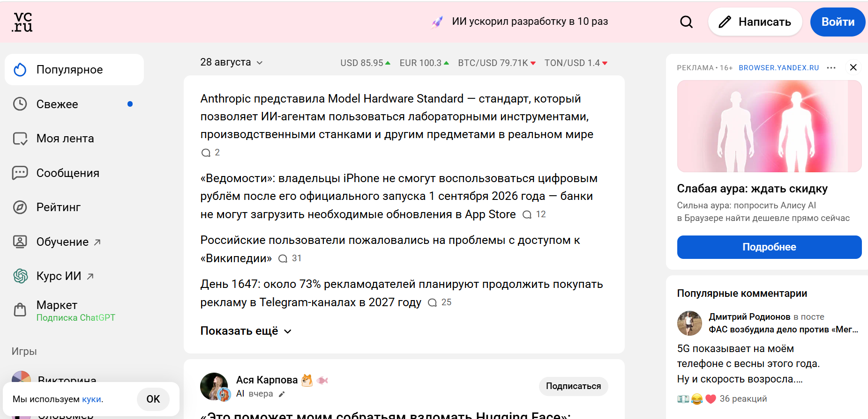The width and height of the screenshot is (868, 419).
Task: Click the EUR 100.3 exchange rate
Action: 424,63
